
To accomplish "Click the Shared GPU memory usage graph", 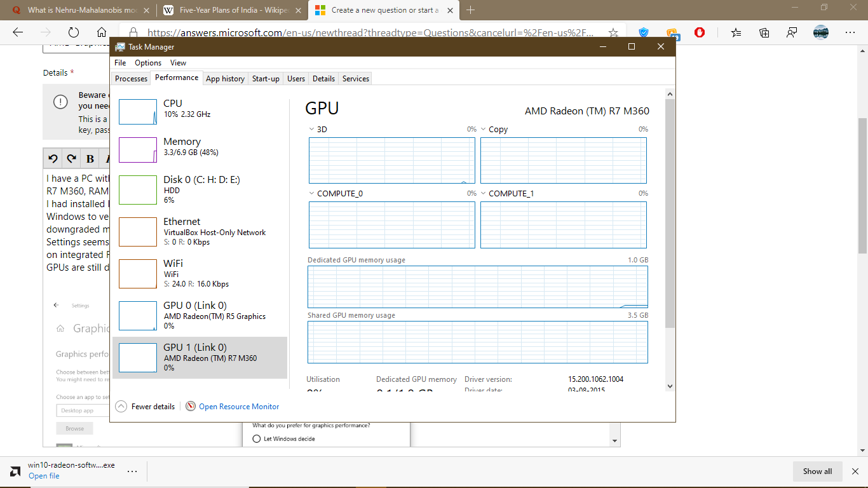I will pyautogui.click(x=478, y=342).
